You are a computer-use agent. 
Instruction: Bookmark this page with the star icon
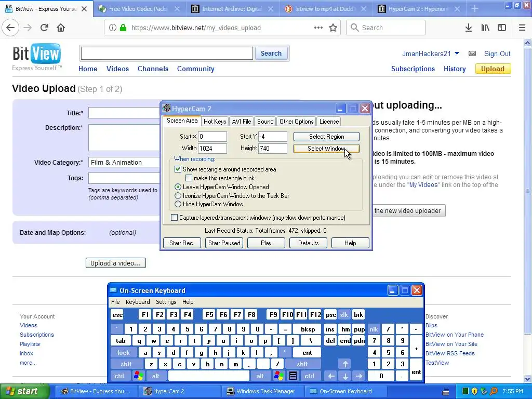333,28
